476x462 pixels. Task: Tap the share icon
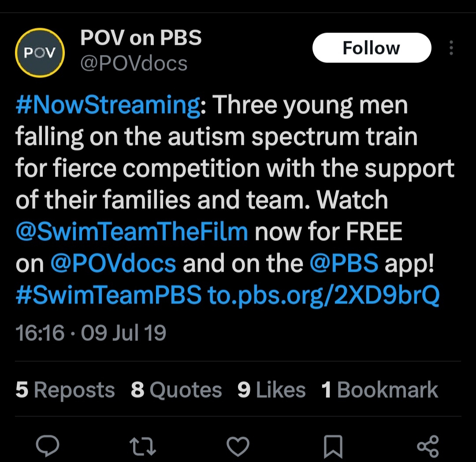[428, 446]
